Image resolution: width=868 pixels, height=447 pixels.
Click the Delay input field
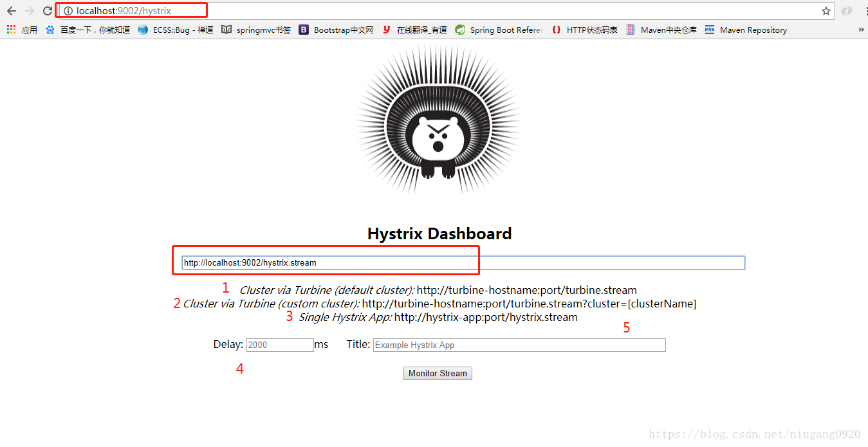pos(280,345)
